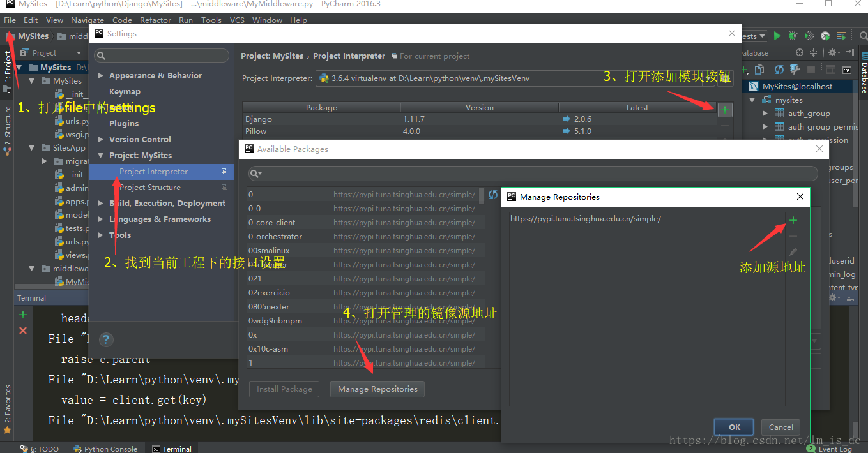Expand Build, Execution, Deployment settings
This screenshot has width=868, height=453.
[101, 204]
